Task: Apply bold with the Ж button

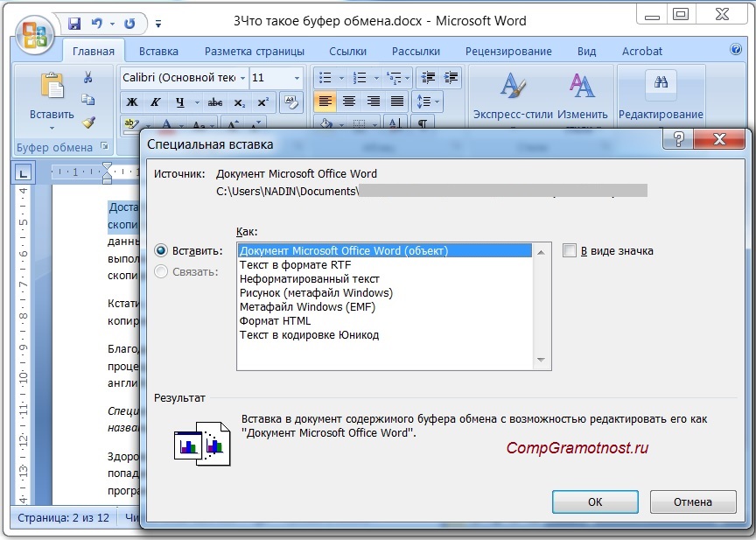Action: click(131, 102)
